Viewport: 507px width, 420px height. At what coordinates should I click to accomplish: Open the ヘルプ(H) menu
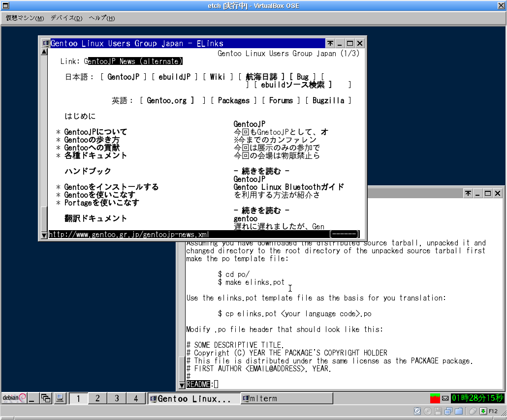point(102,18)
